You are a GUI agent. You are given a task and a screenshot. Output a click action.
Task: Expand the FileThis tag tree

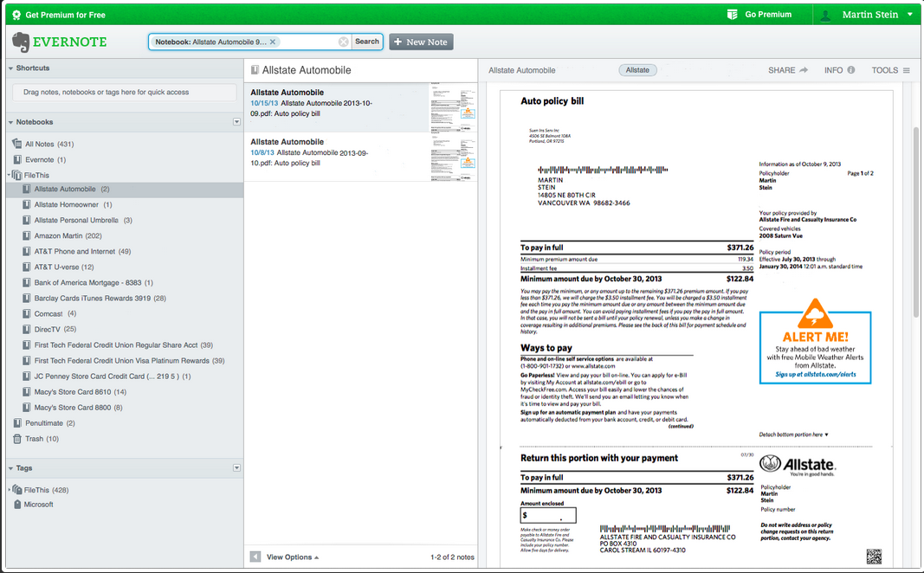tap(9, 489)
